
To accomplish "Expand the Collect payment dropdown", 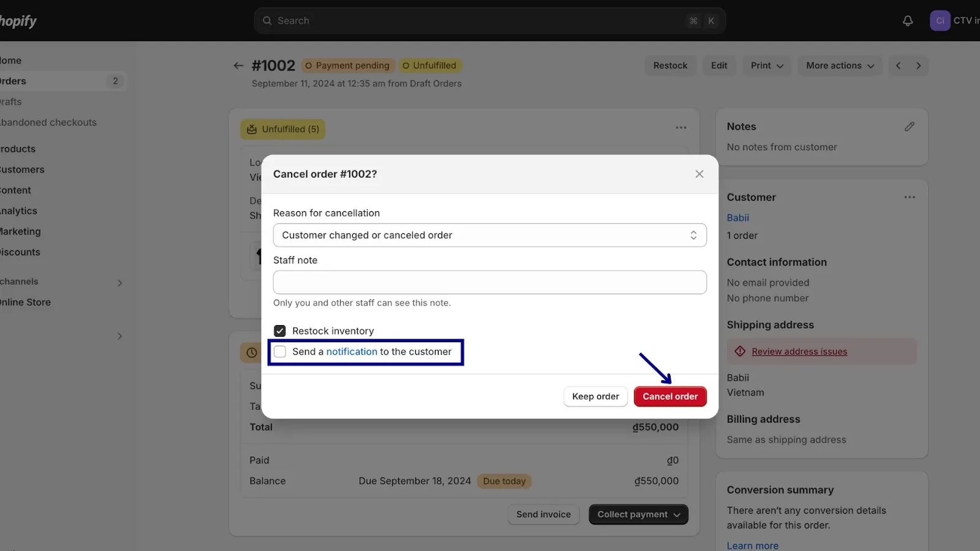I will pos(638,515).
